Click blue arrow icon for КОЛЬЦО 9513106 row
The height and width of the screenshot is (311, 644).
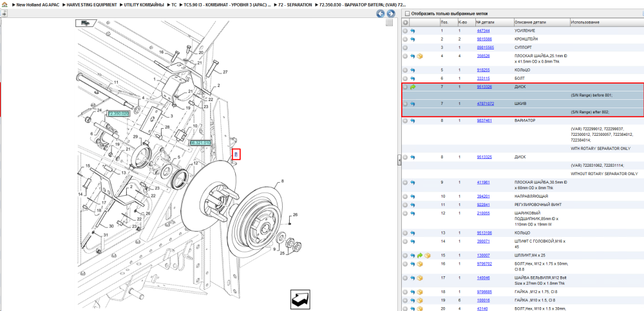pyautogui.click(x=413, y=233)
